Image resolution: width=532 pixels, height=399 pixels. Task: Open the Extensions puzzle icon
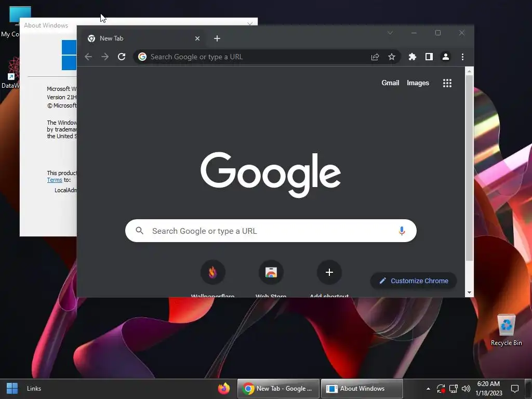pos(412,57)
